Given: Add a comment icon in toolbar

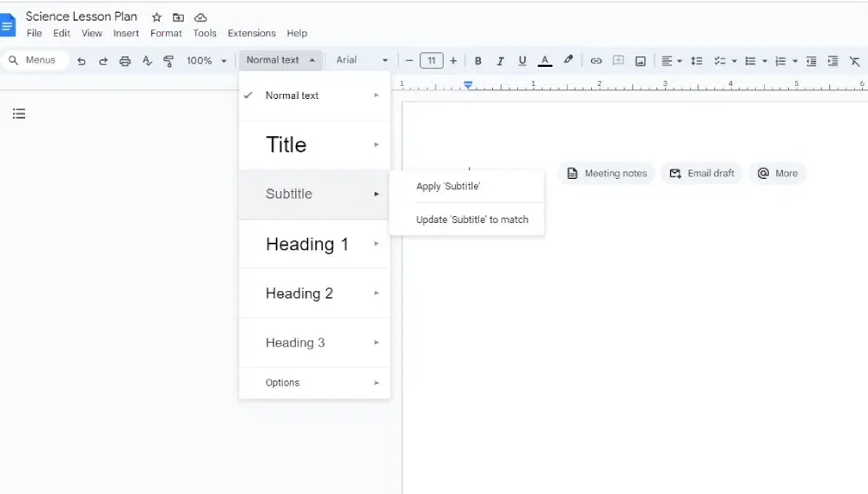Looking at the screenshot, I should [618, 61].
